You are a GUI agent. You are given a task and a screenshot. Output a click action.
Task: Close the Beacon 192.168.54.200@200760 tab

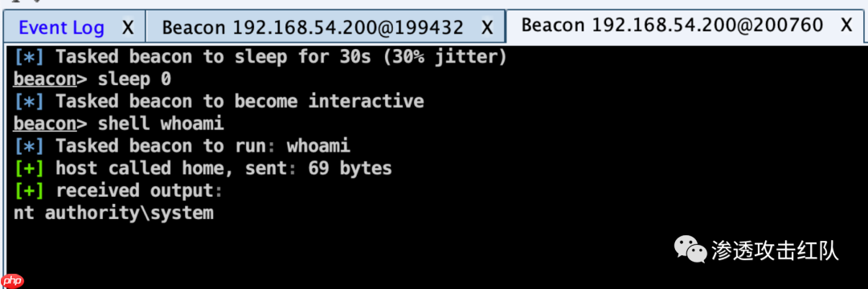[846, 25]
